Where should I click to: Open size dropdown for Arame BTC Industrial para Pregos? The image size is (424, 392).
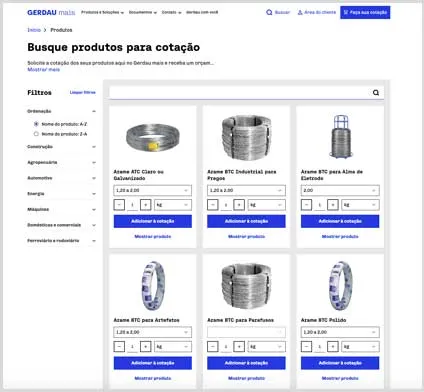click(x=246, y=190)
